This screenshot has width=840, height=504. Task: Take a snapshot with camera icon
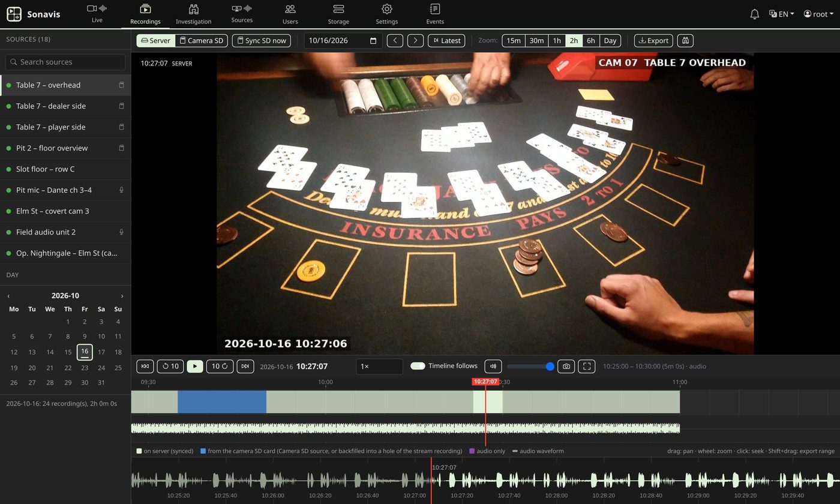click(x=566, y=366)
